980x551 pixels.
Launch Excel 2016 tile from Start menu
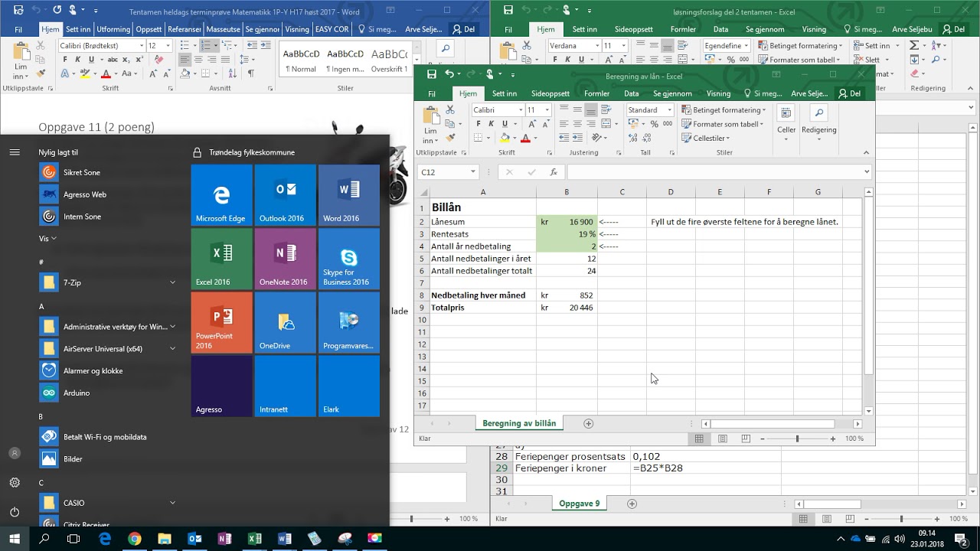point(221,259)
